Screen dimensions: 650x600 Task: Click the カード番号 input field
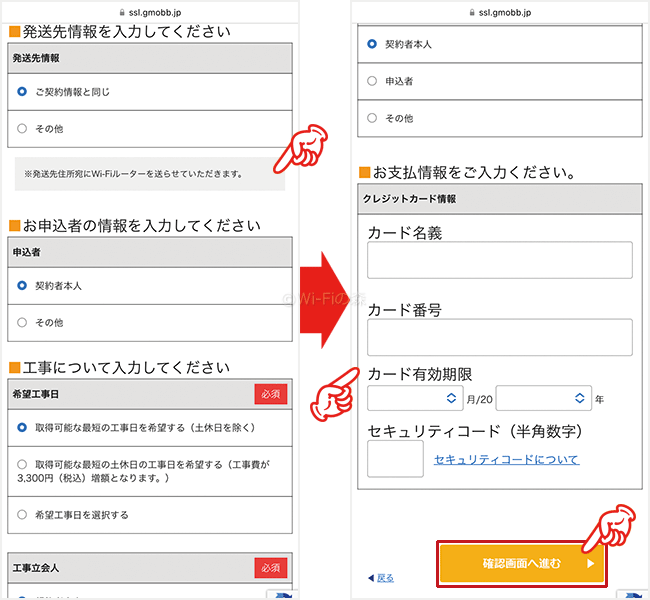pyautogui.click(x=500, y=337)
